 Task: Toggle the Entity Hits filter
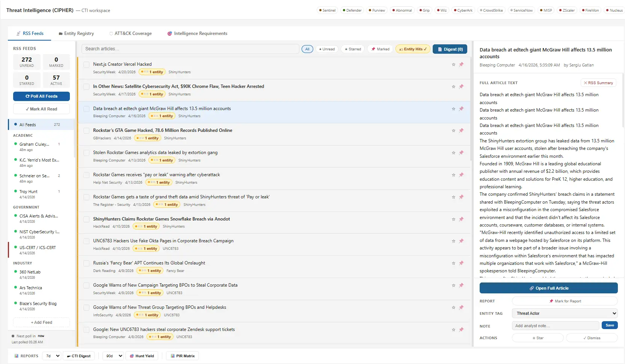click(413, 49)
